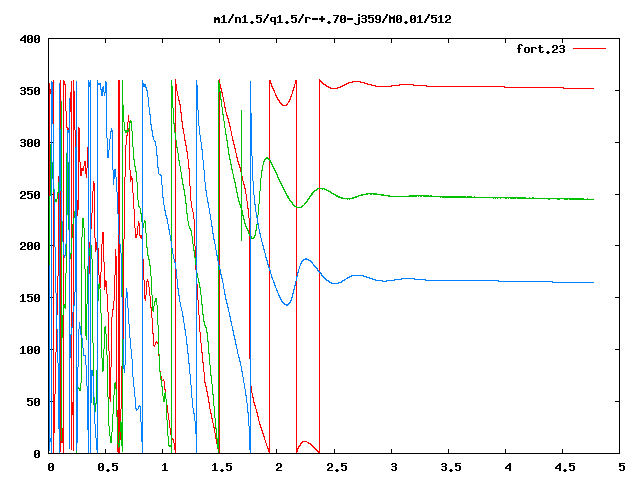Click x-axis label 5
This screenshot has height=480, width=640.
621,467
